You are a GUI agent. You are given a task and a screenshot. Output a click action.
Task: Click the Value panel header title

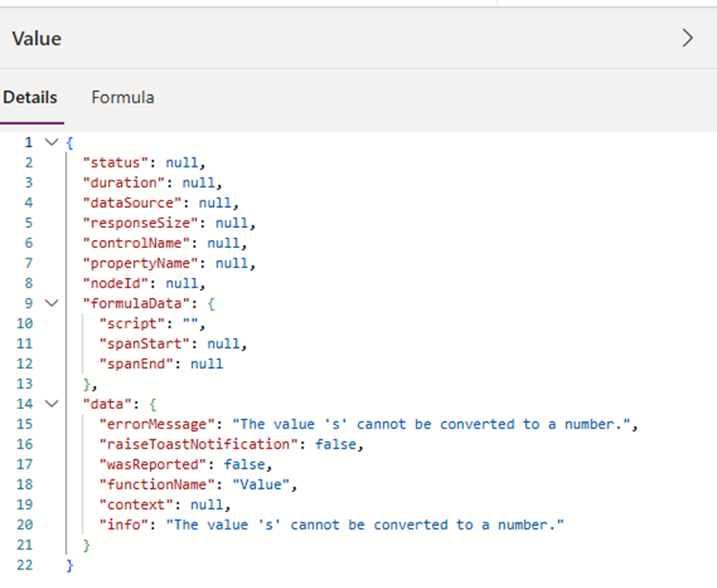36,39
